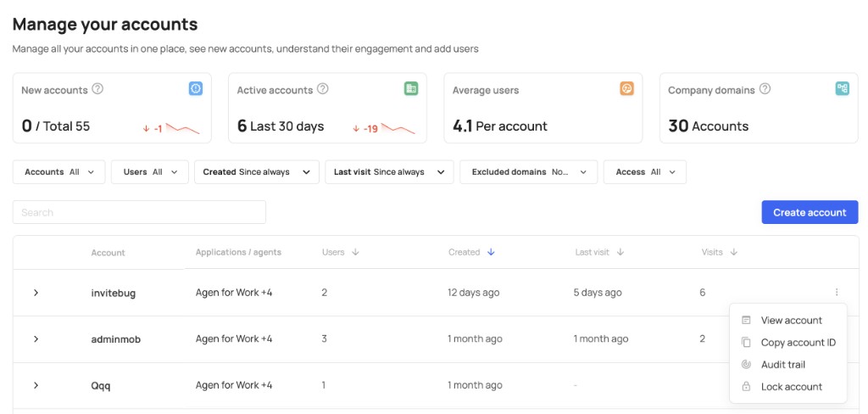Click the Active accounts help question icon
This screenshot has width=868, height=414.
click(323, 89)
